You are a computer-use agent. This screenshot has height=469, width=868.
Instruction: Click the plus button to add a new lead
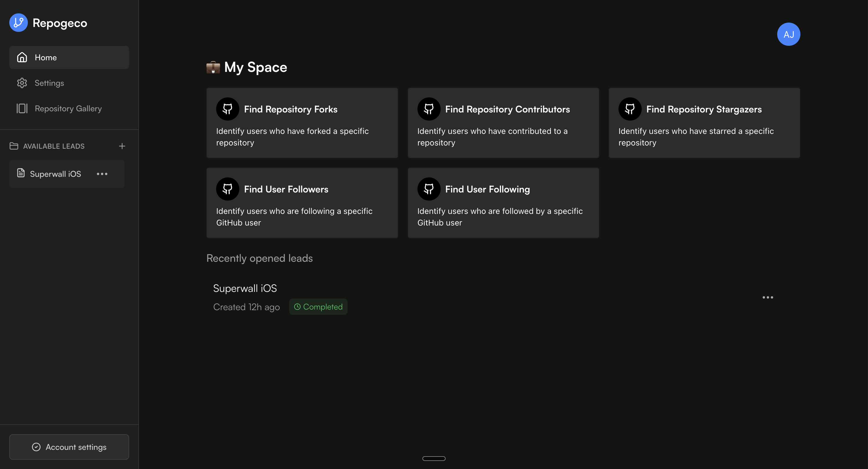pyautogui.click(x=122, y=146)
